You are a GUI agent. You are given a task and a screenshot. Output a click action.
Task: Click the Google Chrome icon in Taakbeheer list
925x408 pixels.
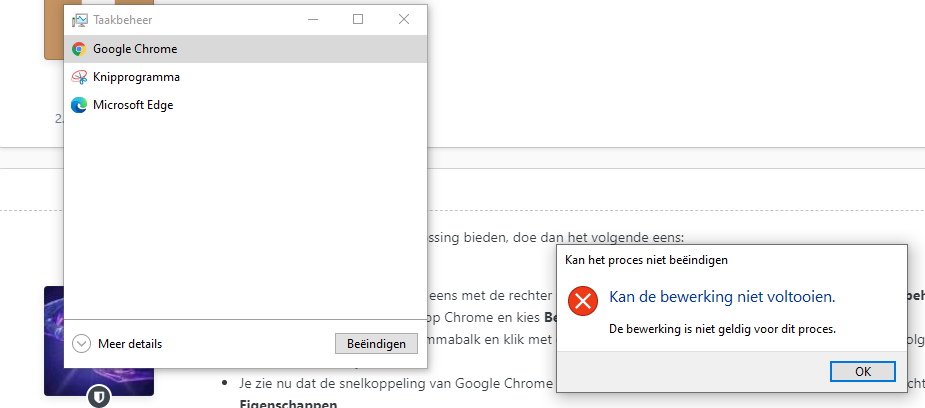(78, 49)
